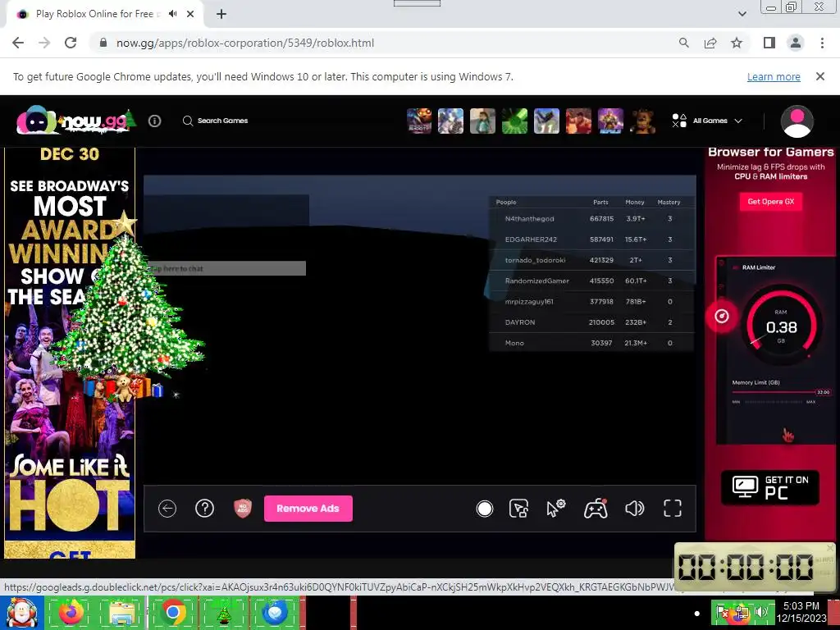Image resolution: width=840 pixels, height=630 pixels.
Task: Click the No Ads shield icon
Action: [243, 509]
